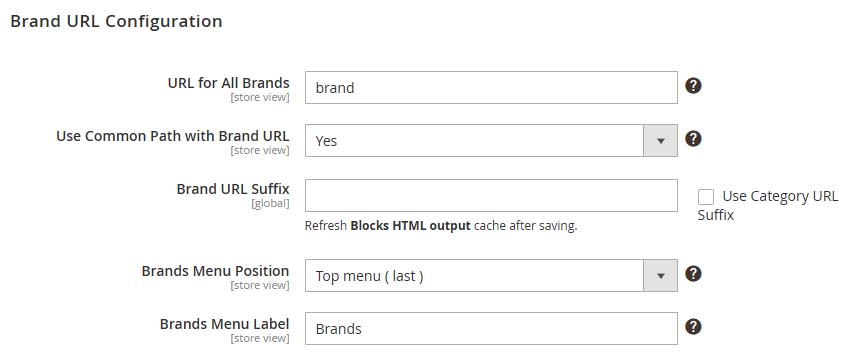Image resolution: width=855 pixels, height=362 pixels.
Task: Click the URL for All Brands label
Action: pos(228,83)
